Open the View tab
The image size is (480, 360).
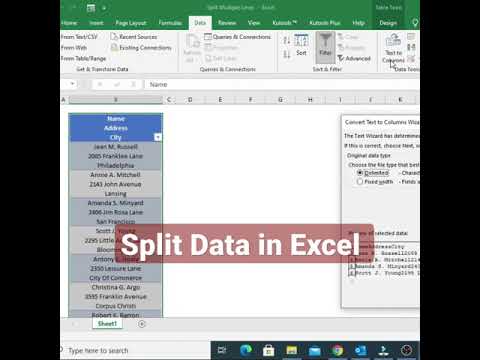(x=254, y=23)
